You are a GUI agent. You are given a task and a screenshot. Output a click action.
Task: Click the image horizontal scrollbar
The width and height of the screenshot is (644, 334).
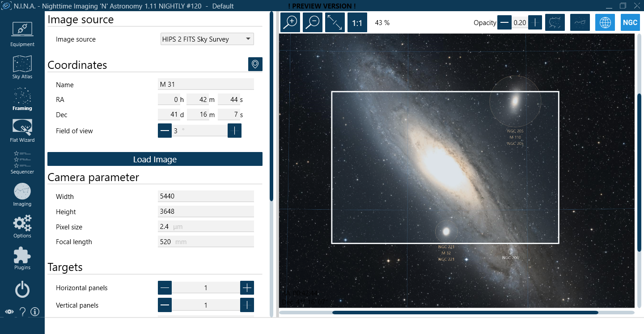point(465,313)
